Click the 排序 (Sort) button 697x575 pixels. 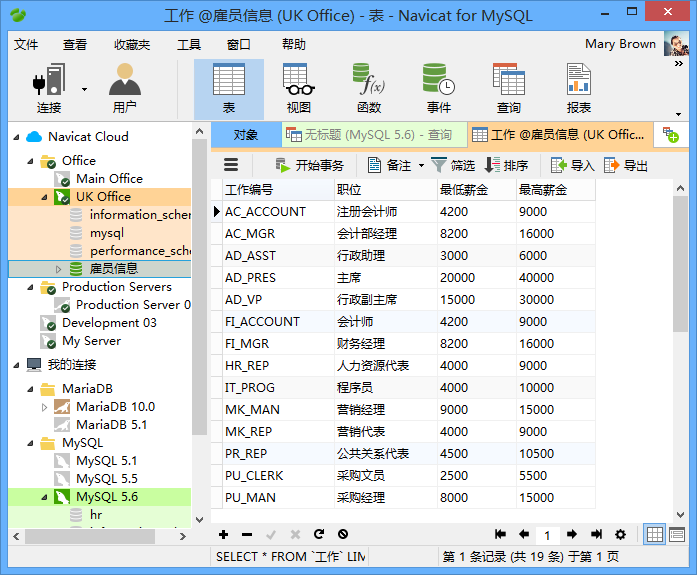click(x=506, y=165)
